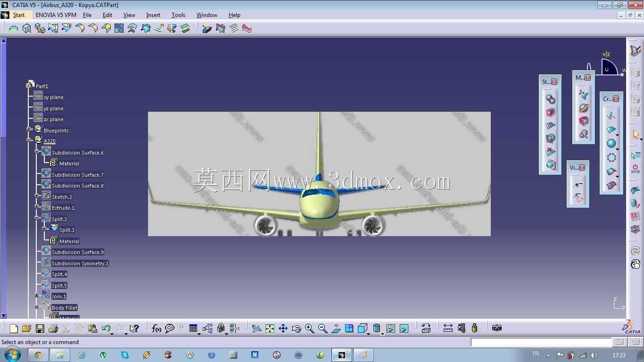This screenshot has height=362, width=644.
Task: Open the Insert menu
Action: (x=153, y=15)
